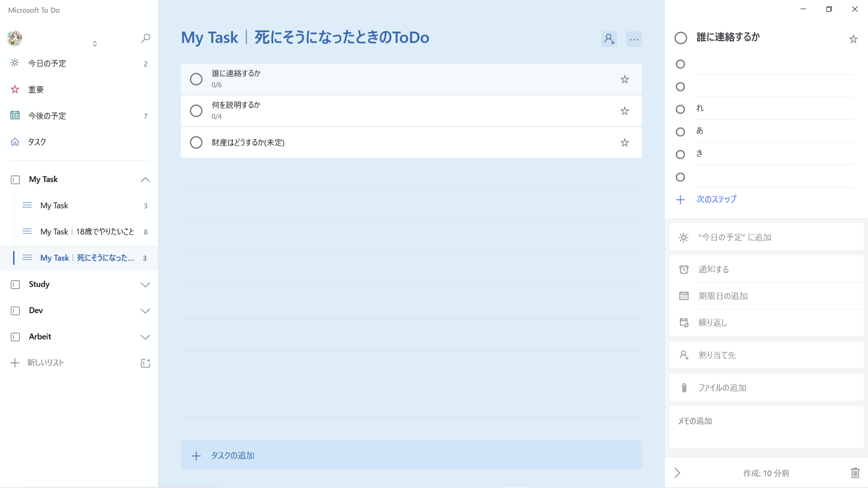Open the 今日の予定 smart list
The image size is (868, 488).
47,64
